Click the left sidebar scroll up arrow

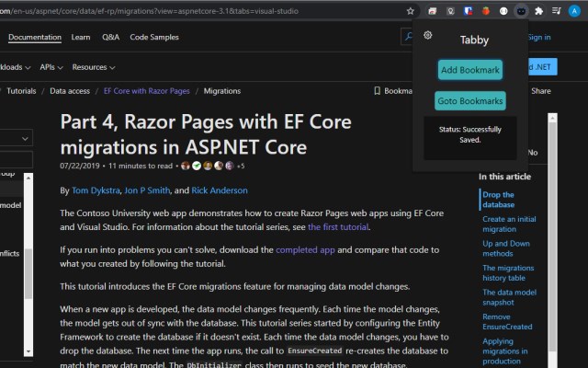tap(28, 178)
